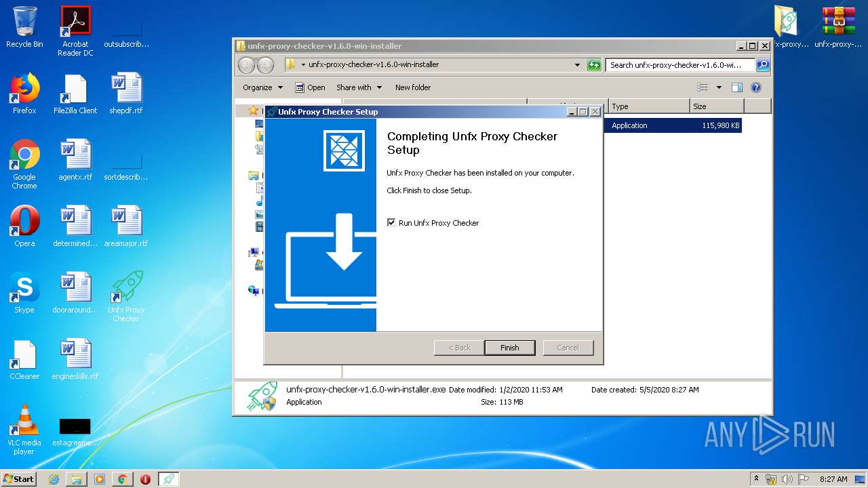Open the volume control in system tray
Image resolution: width=868 pixels, height=488 pixels.
click(787, 479)
